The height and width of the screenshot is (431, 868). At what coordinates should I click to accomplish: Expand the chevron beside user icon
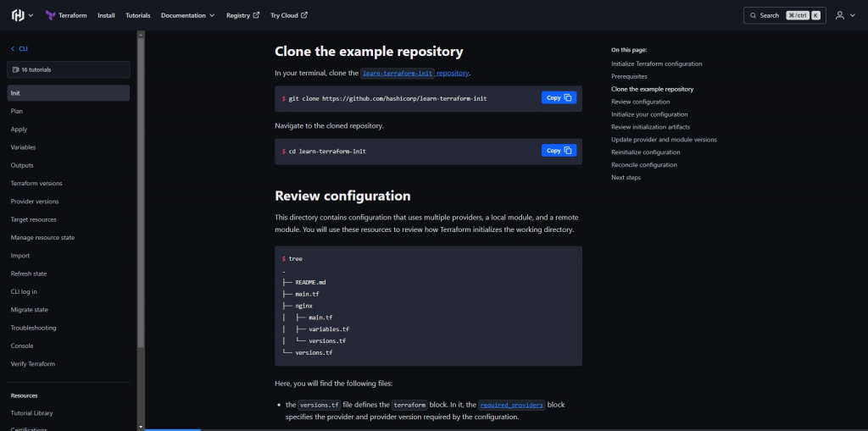pos(853,15)
